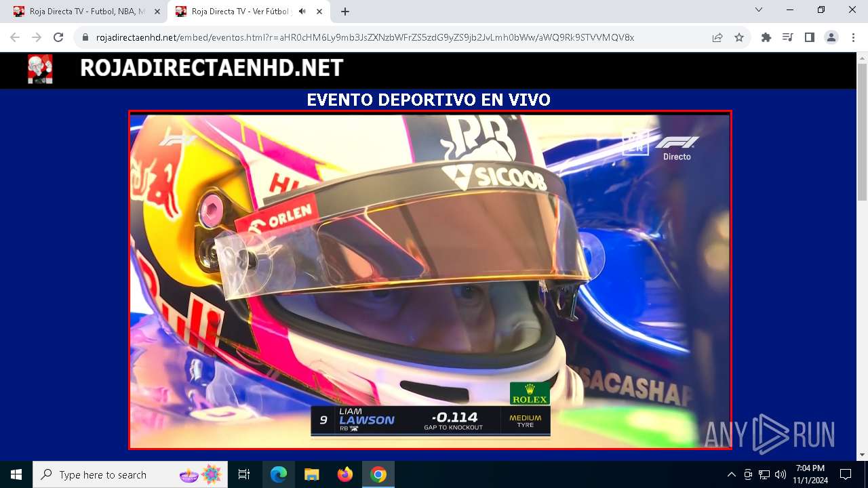Bookmark this page with star icon

click(x=739, y=37)
